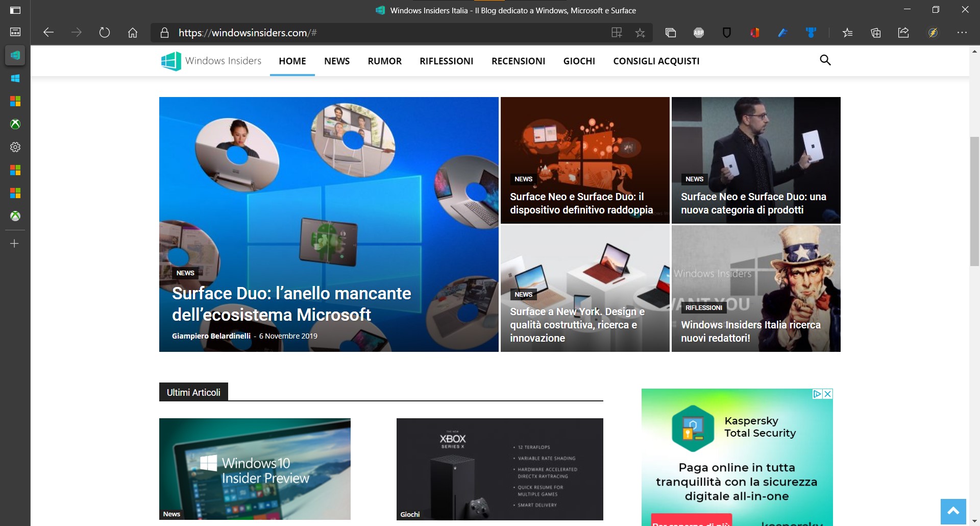Viewport: 980px width, 526px height.
Task: Add a new tab in the vertical tab bar
Action: tap(15, 244)
